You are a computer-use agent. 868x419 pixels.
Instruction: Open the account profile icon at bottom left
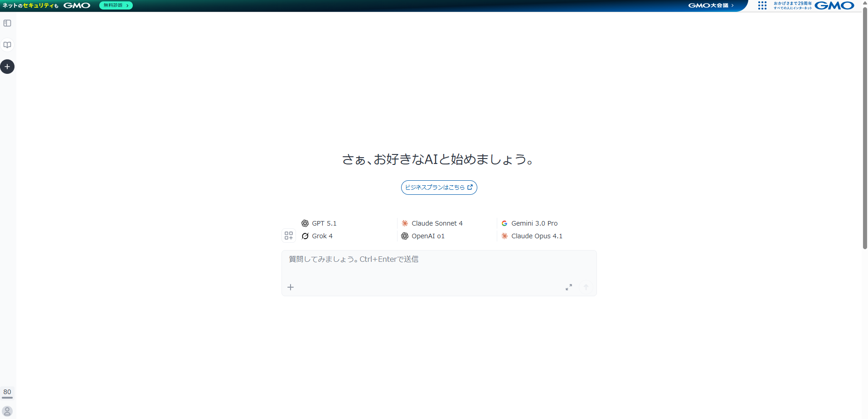(7, 411)
